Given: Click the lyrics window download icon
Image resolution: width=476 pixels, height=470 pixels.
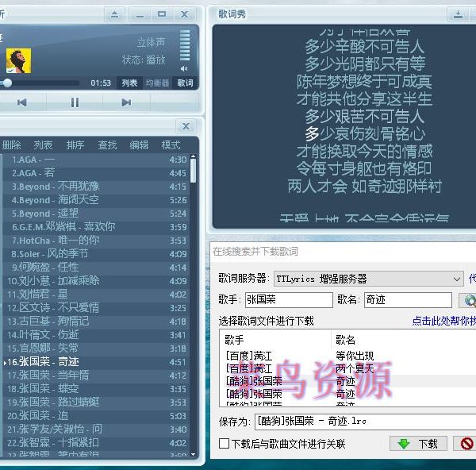Looking at the screenshot, I should click(x=459, y=14).
